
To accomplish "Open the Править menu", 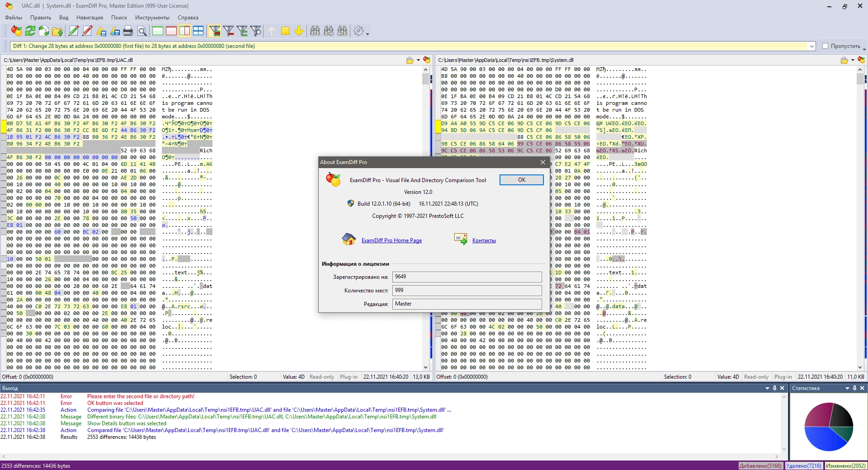I will click(41, 18).
